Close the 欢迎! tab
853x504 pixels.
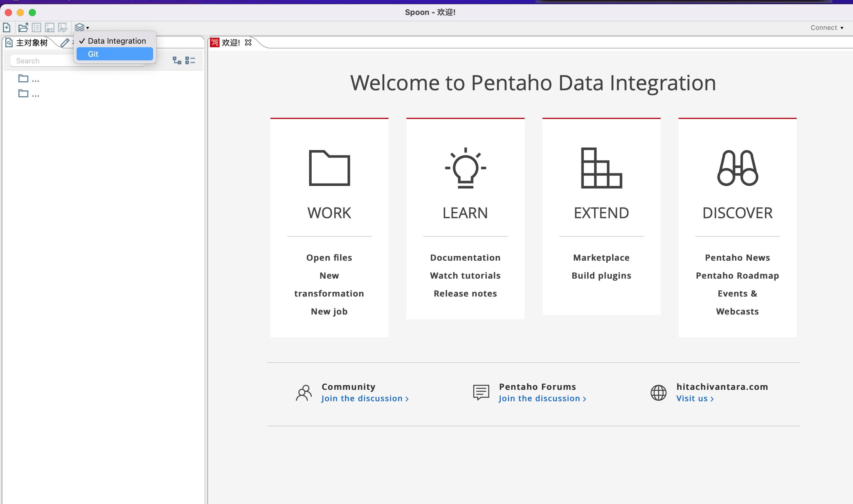[248, 42]
